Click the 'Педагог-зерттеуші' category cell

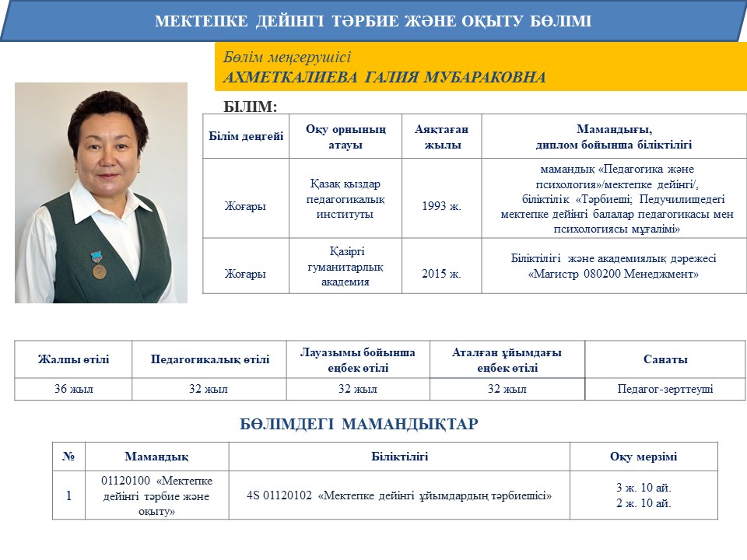[x=665, y=389]
